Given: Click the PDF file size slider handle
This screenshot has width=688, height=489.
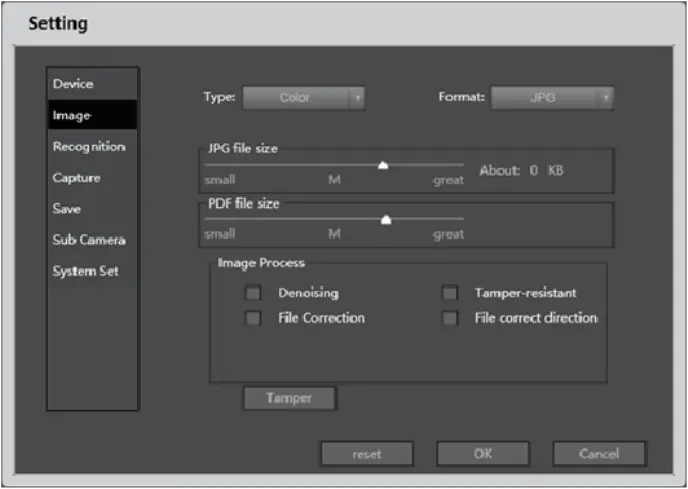Looking at the screenshot, I should (386, 218).
